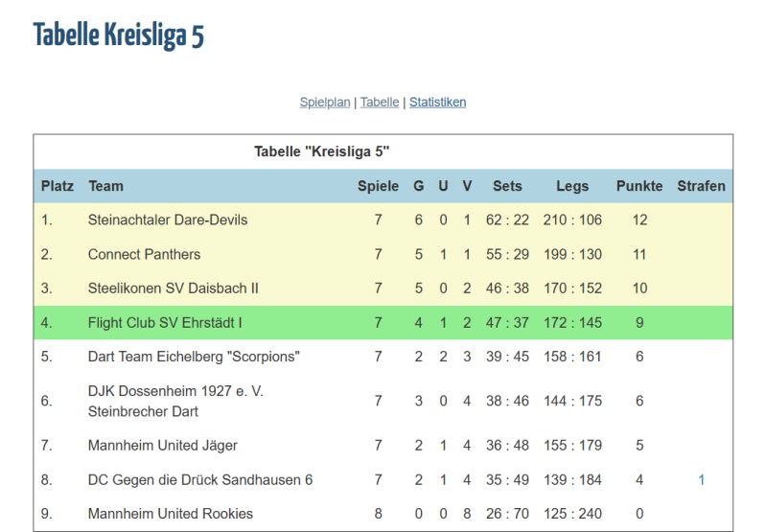
Task: Click the "Tabelle Kreisliga 5" page heading
Action: 119,35
